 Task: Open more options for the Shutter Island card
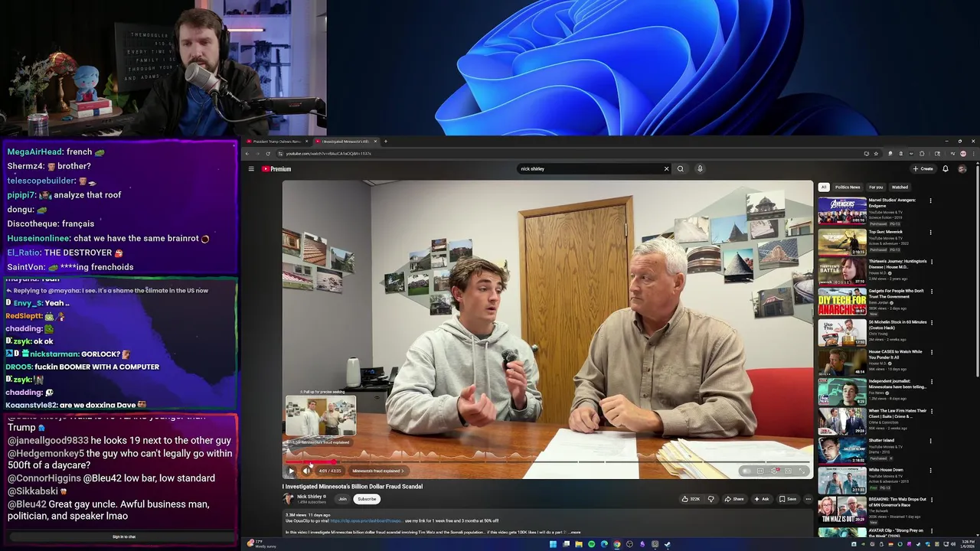931,441
